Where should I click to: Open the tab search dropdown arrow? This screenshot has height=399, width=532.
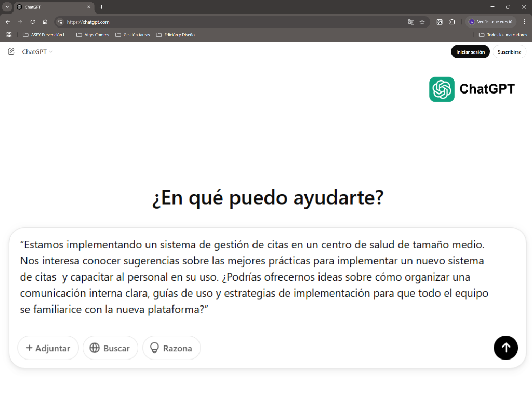[7, 7]
